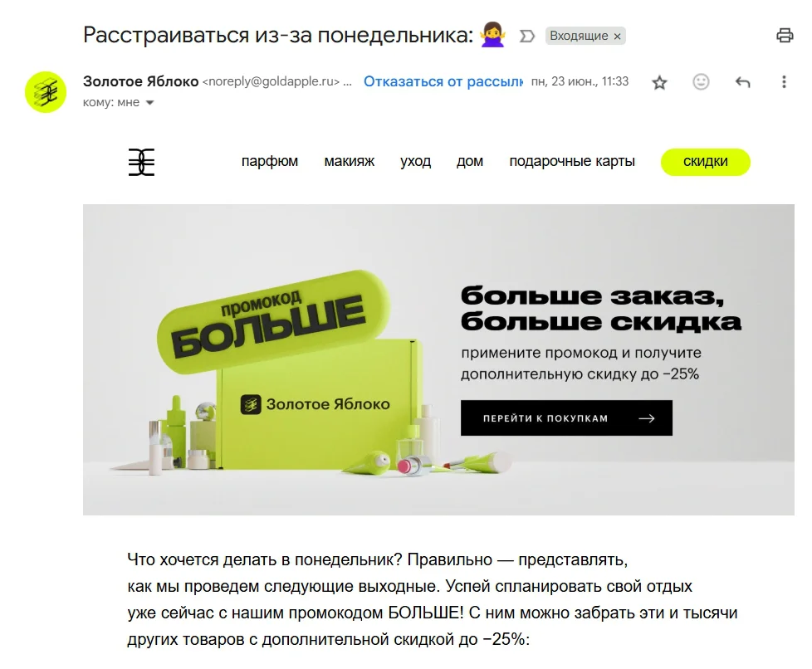The height and width of the screenshot is (669, 812).
Task: Click the promo banner image with green box
Action: (438, 359)
